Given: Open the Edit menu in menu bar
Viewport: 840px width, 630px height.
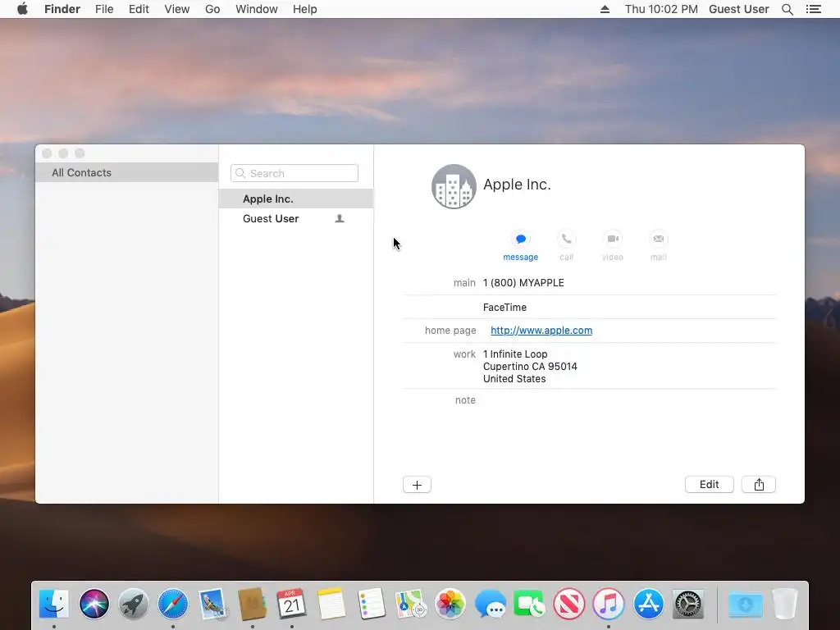Looking at the screenshot, I should pos(139,9).
